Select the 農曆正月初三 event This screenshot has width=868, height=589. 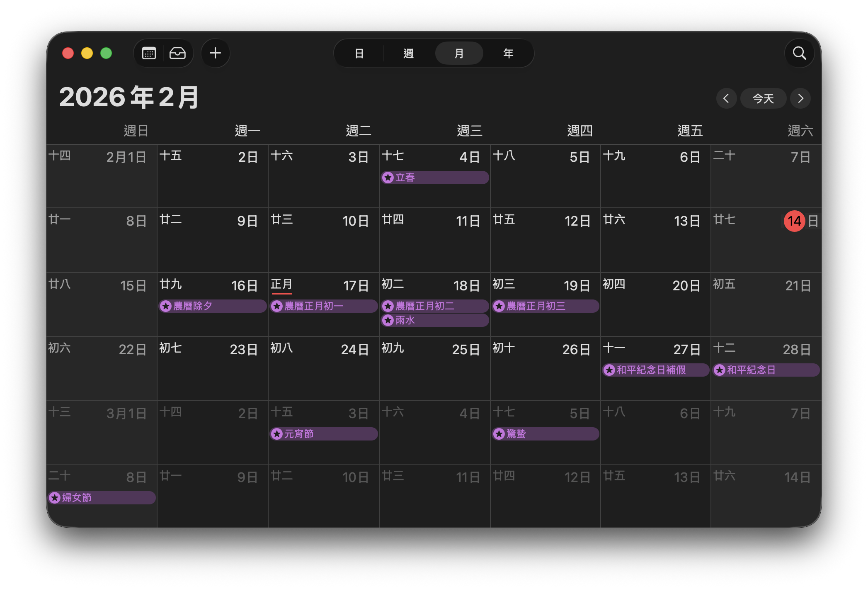click(x=545, y=306)
